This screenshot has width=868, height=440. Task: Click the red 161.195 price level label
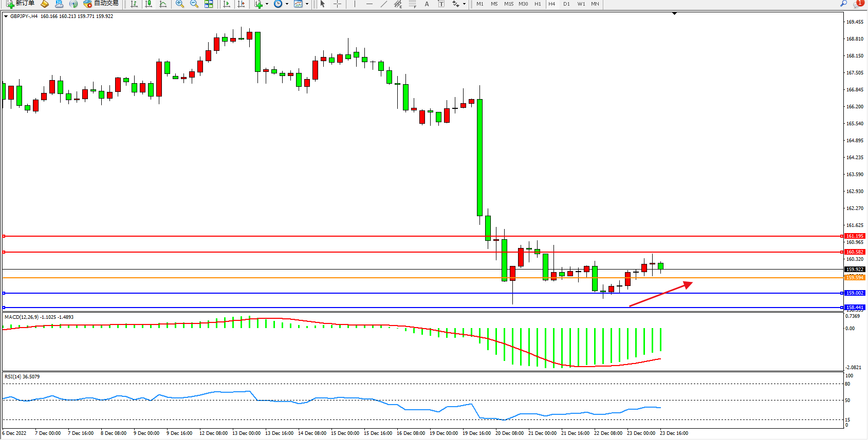[x=855, y=236]
